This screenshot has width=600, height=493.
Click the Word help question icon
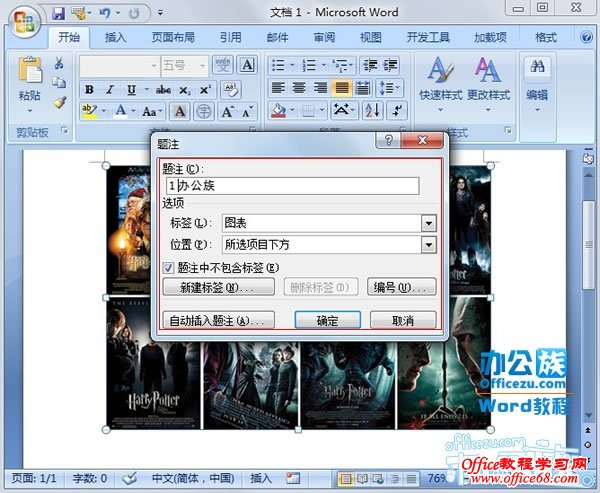586,37
